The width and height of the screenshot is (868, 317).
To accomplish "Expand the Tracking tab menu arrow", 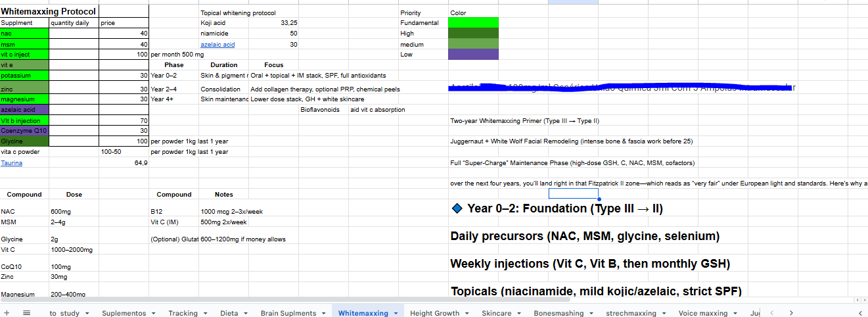I will pyautogui.click(x=204, y=314).
